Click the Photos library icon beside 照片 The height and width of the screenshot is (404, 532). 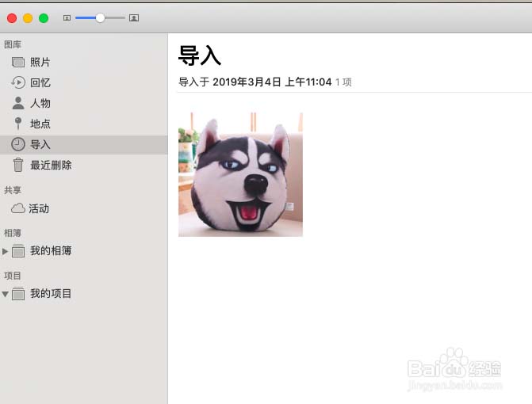[18, 63]
